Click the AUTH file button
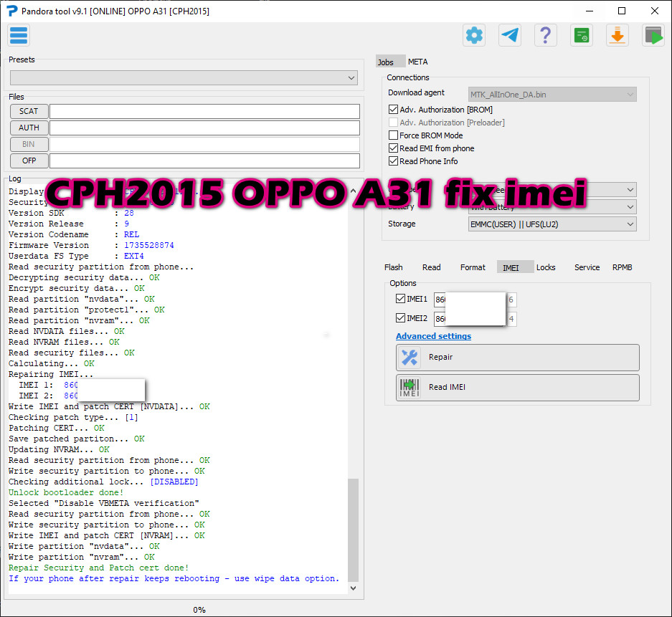The width and height of the screenshot is (672, 617). 29,128
